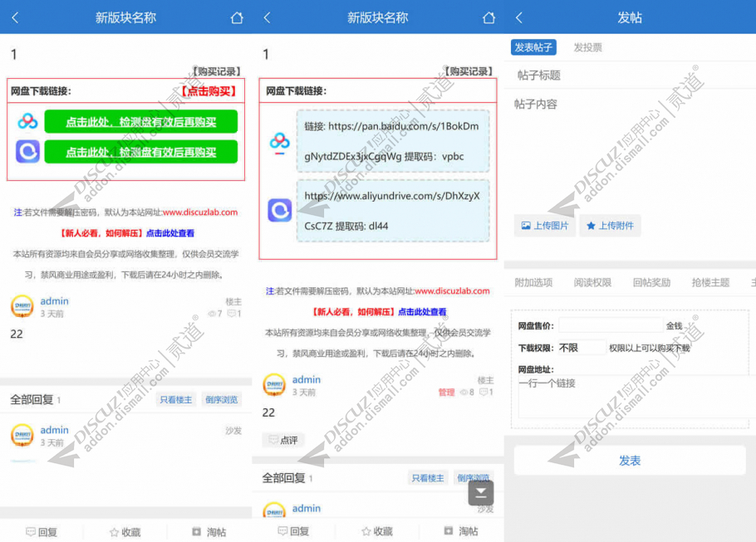This screenshot has height=542, width=756.
Task: Click reply count icon in left panel post
Action: pos(233,314)
